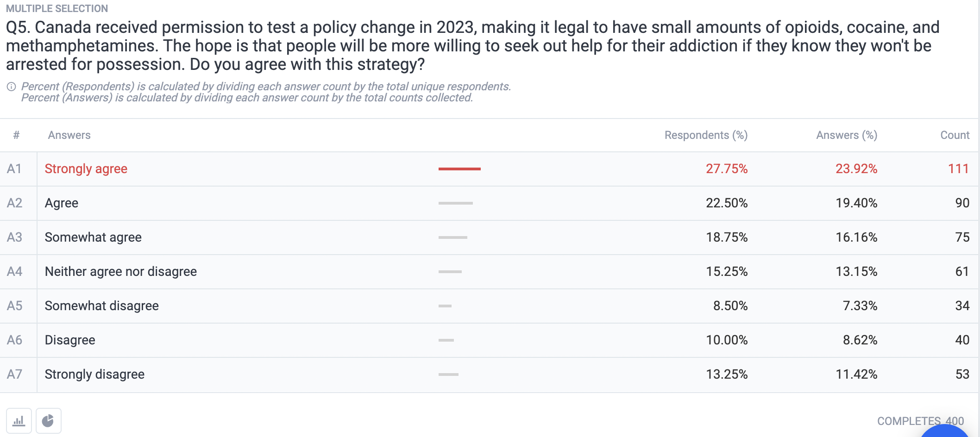
Task: Click the red Strongly agree bar
Action: (459, 169)
